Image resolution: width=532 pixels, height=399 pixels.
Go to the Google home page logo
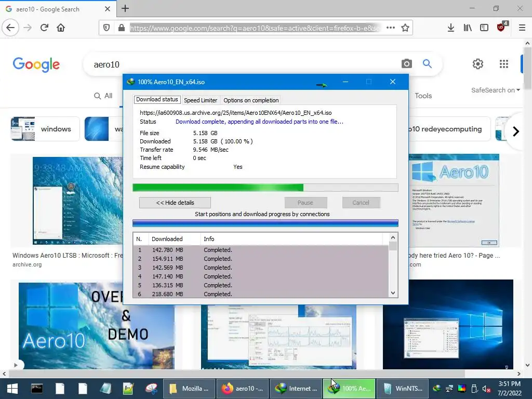tap(36, 64)
